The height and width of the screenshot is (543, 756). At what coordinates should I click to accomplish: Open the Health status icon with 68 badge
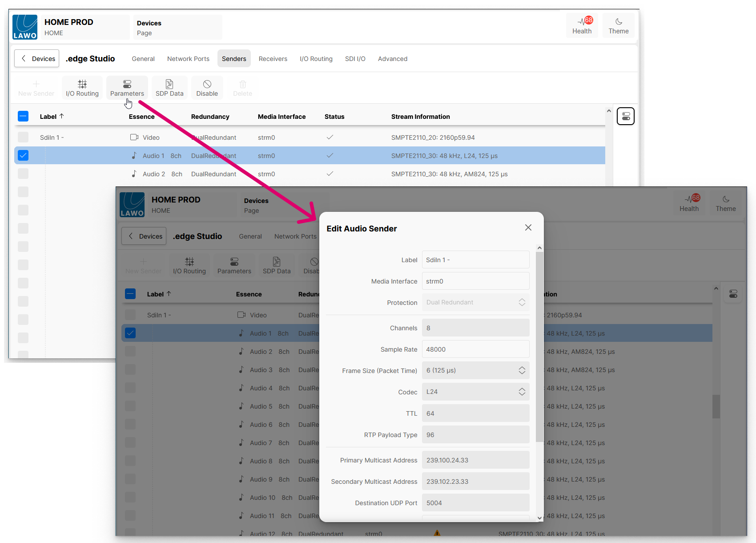pos(582,25)
